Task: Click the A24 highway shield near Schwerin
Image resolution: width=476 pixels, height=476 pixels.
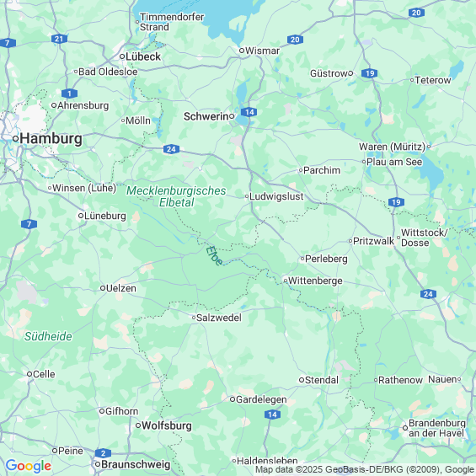Action: click(171, 149)
